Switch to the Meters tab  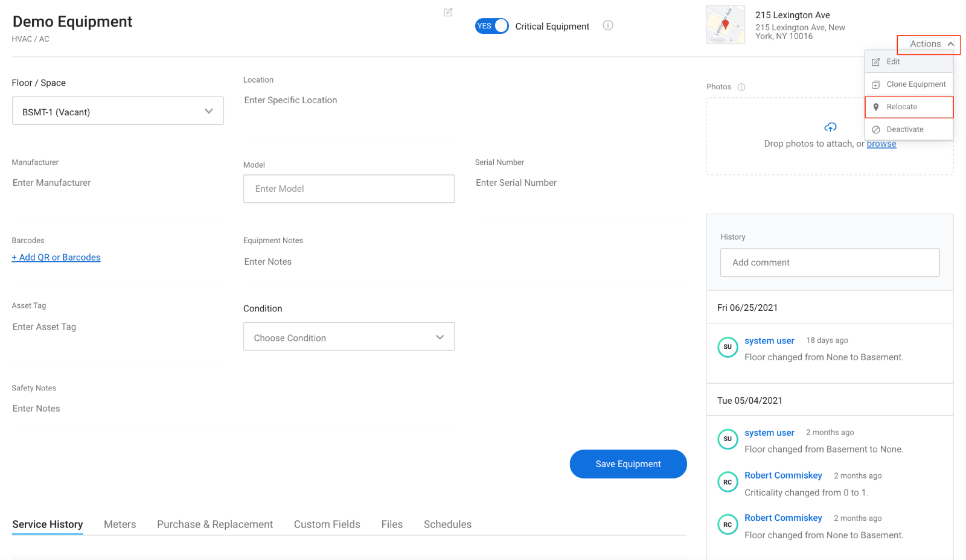[120, 524]
